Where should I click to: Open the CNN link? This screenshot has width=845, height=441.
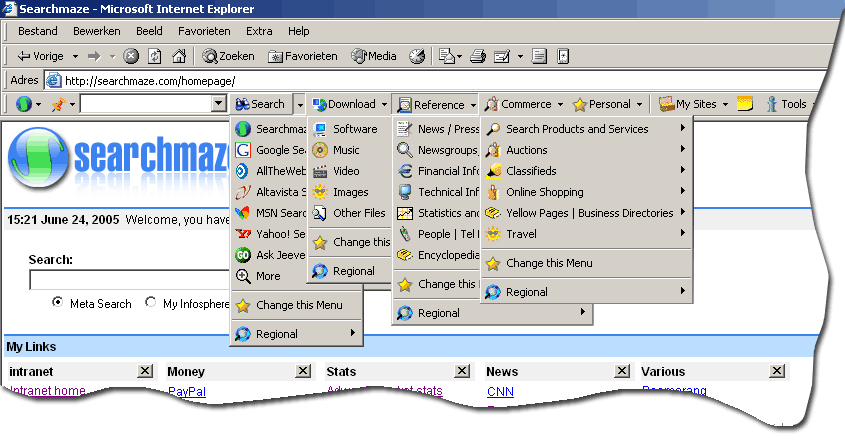click(500, 392)
